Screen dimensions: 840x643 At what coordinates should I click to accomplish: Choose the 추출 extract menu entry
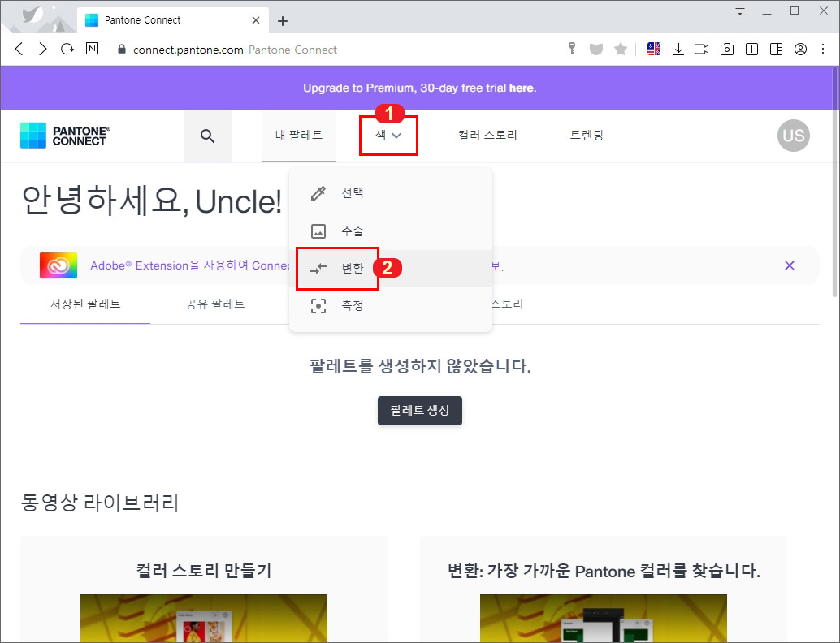pos(391,231)
